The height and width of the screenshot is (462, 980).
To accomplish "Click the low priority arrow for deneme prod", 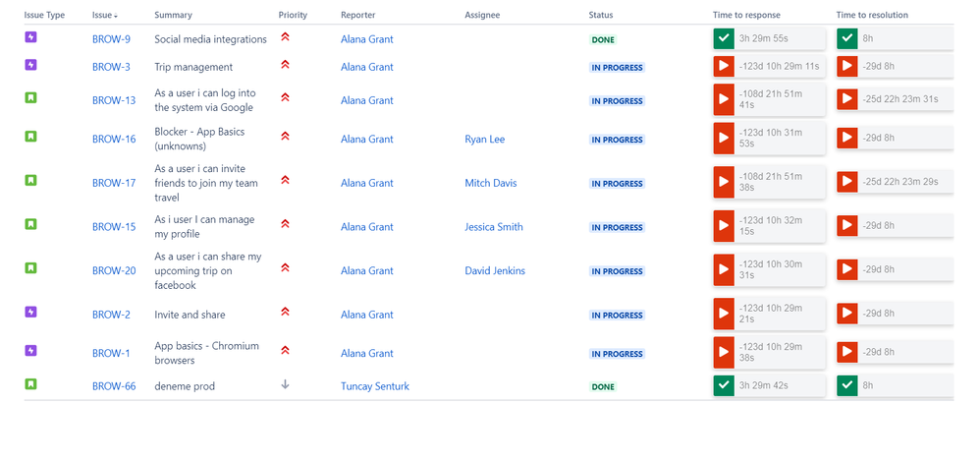I will point(285,384).
